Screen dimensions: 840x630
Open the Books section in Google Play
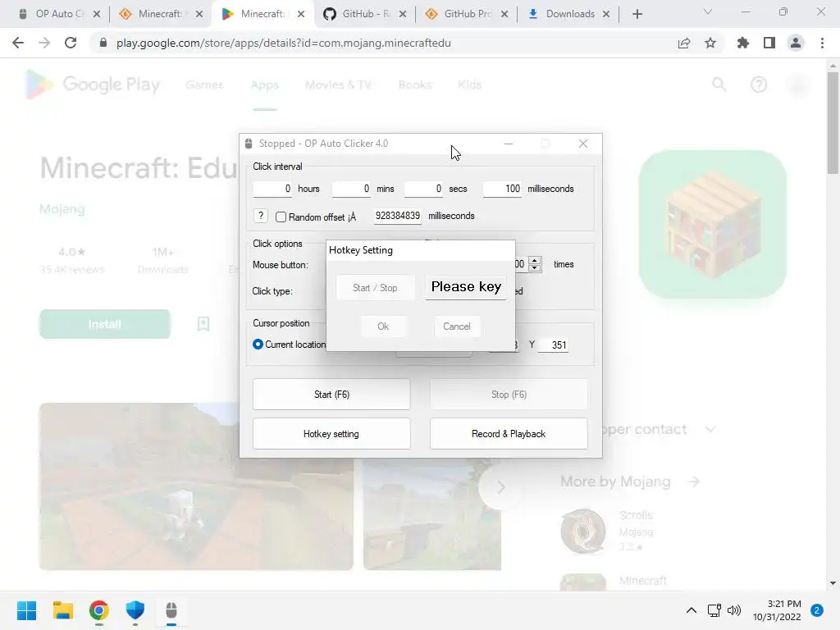click(x=414, y=84)
